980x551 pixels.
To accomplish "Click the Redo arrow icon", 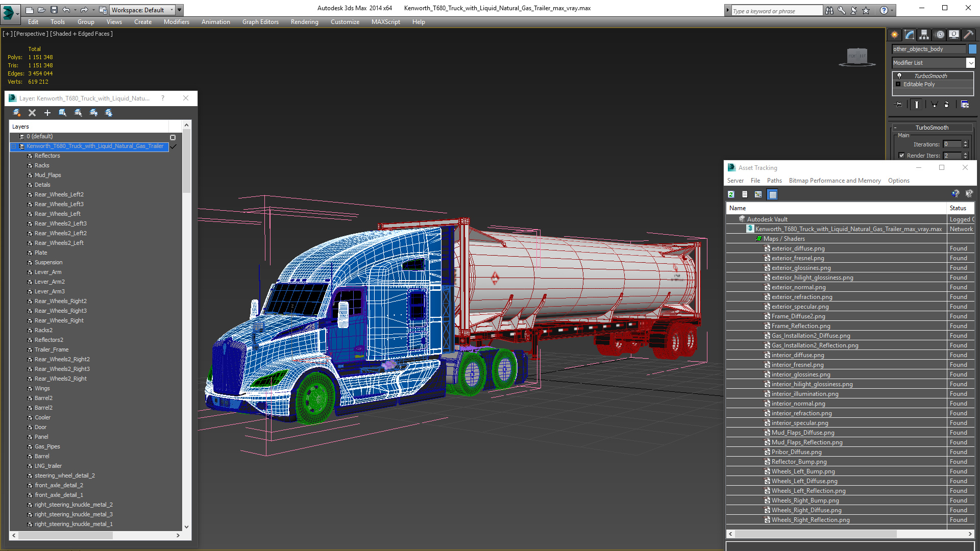I will click(x=84, y=10).
